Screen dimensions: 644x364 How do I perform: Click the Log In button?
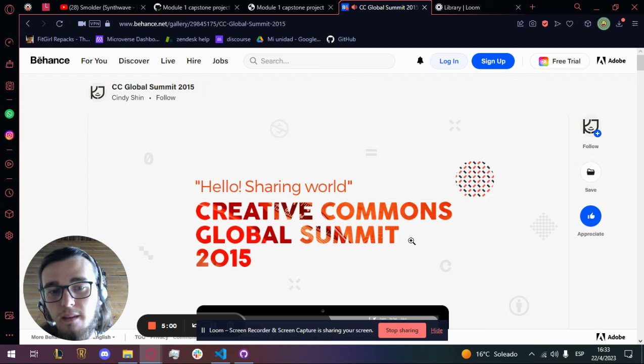click(x=449, y=61)
